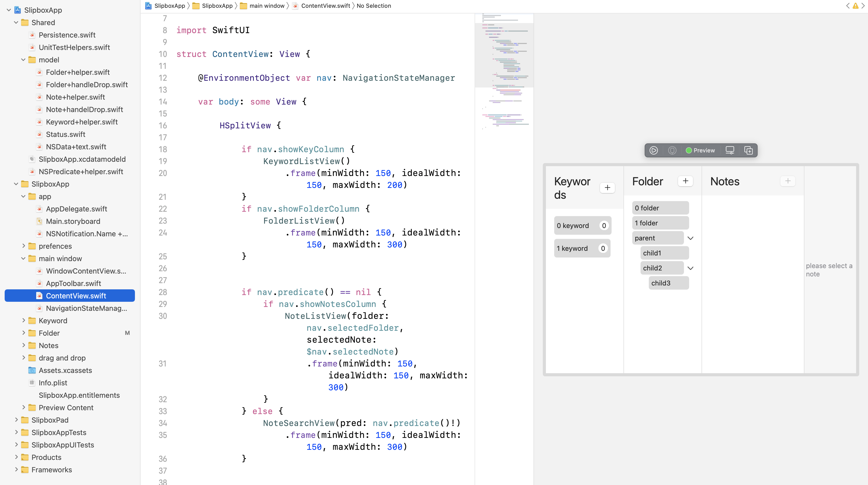Collapse the Shared group in the navigator
The width and height of the screenshot is (868, 485).
[x=16, y=22]
